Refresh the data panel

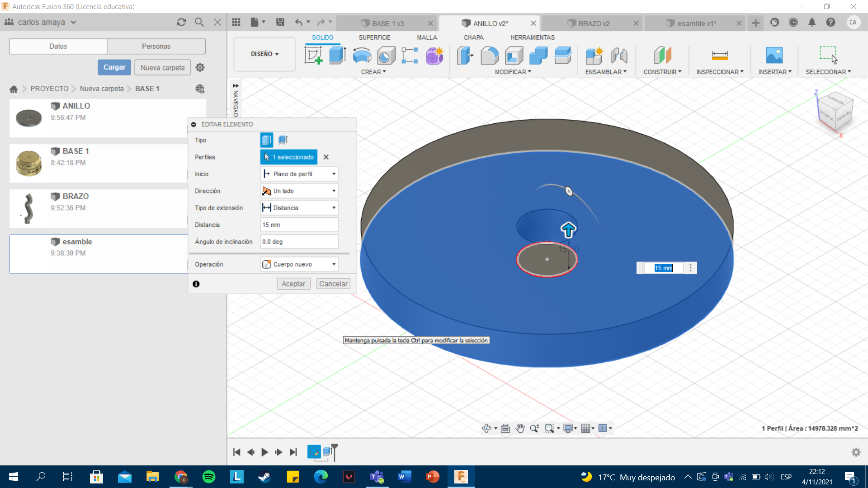click(x=181, y=22)
